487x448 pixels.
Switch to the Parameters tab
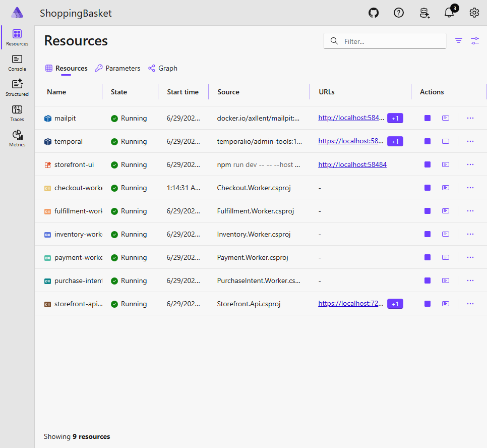pyautogui.click(x=117, y=68)
